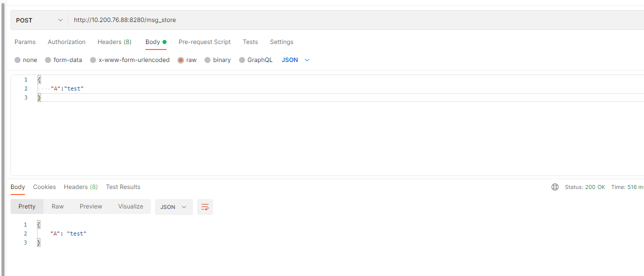Select the Pretty response view

(27, 206)
